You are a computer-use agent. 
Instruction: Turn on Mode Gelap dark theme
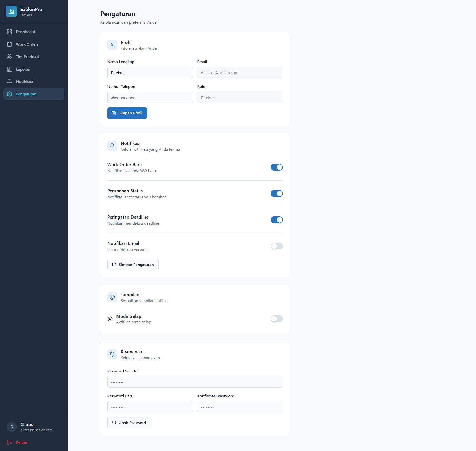(277, 319)
